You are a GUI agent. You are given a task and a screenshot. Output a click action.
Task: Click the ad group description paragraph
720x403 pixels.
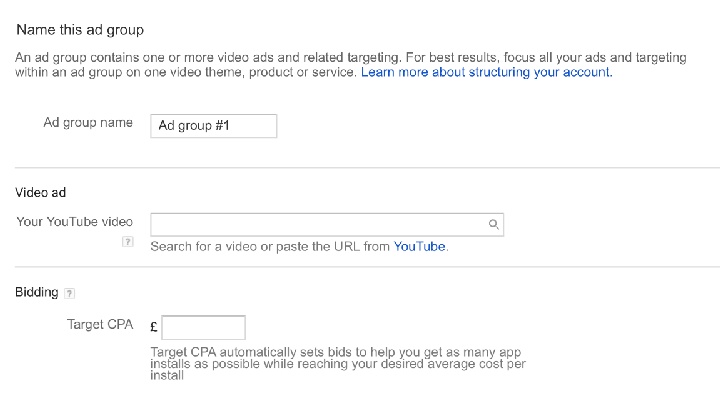click(351, 65)
